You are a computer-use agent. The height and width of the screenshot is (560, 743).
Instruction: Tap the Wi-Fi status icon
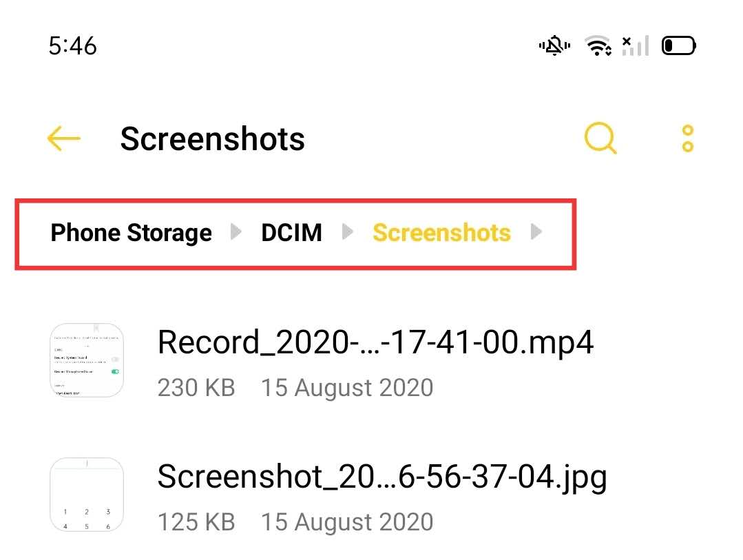[x=598, y=46]
